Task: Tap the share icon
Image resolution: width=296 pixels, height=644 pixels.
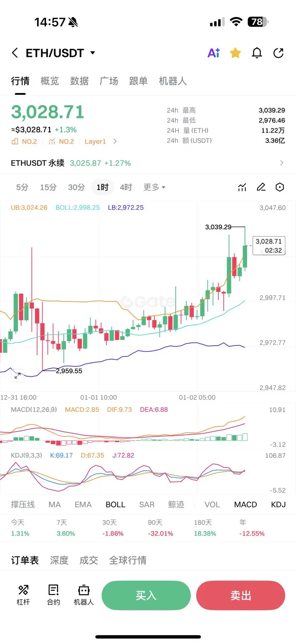Action: click(x=278, y=53)
